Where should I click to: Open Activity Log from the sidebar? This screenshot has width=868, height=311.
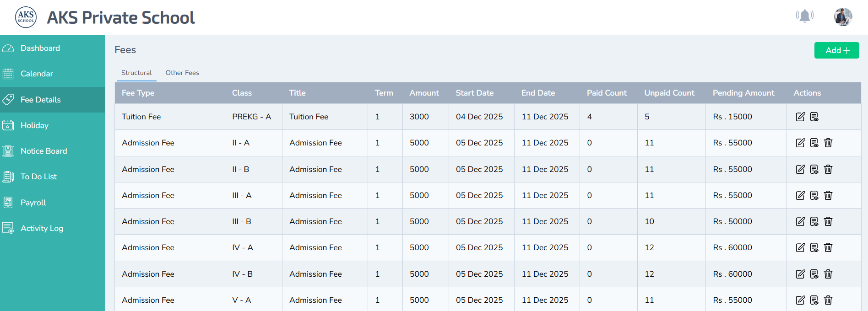tap(42, 228)
